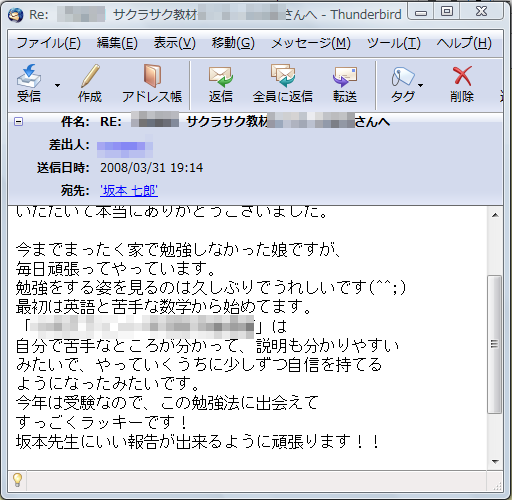Viewport: 512px width, 500px height.
Task: Click the 作成 (Compose) pencil icon
Action: tap(90, 76)
